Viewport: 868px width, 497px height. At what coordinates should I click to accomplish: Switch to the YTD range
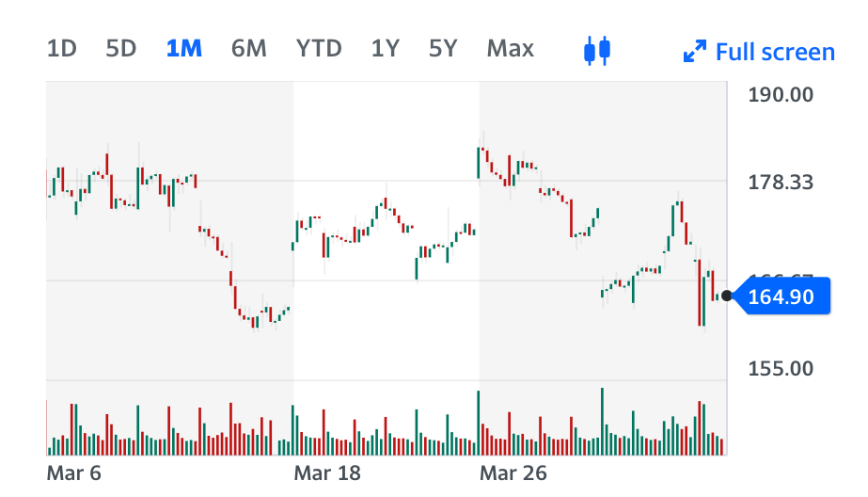click(319, 49)
